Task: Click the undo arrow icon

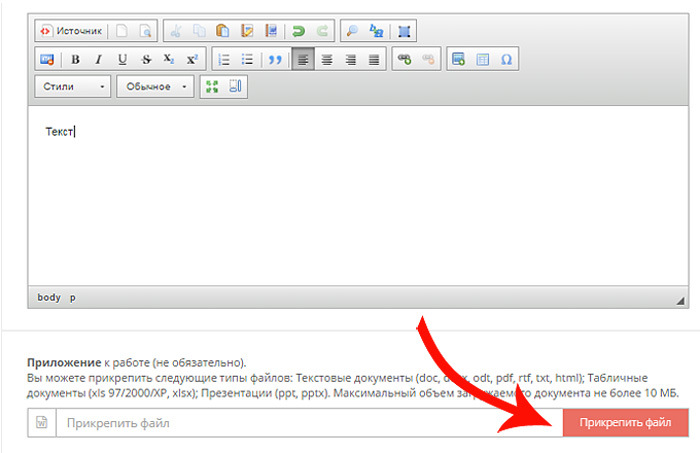Action: pos(298,31)
